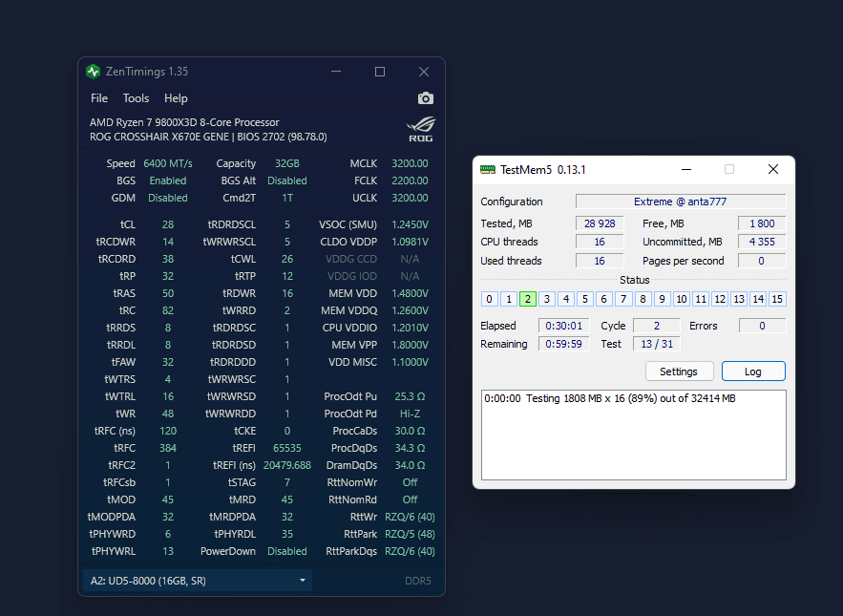The height and width of the screenshot is (616, 843).
Task: Click the tREFI (ns) value 20479.688
Action: click(287, 465)
